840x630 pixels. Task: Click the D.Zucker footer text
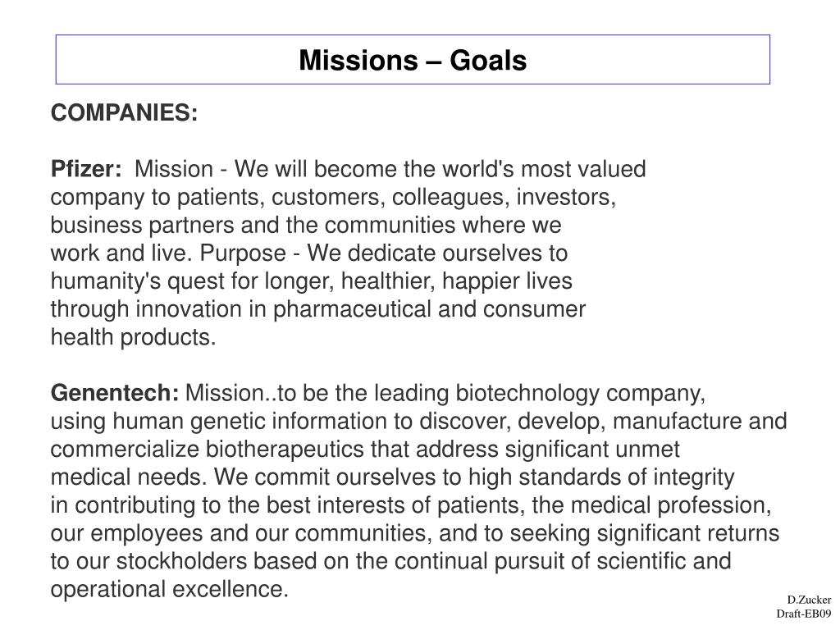coord(809,600)
